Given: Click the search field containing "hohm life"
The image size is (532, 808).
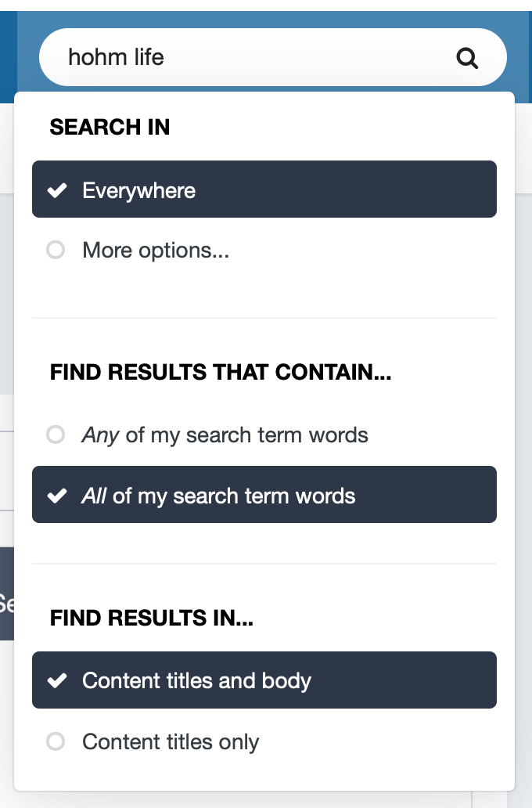Looking at the screenshot, I should pos(250,57).
